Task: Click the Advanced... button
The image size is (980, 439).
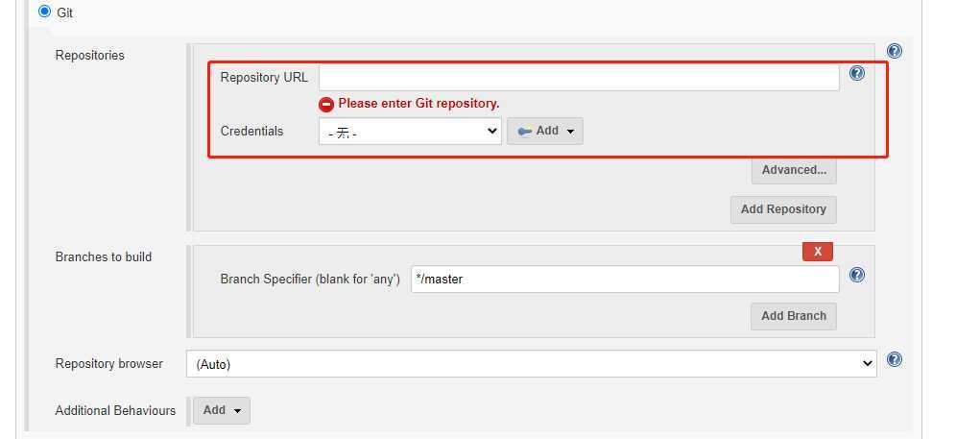Action: (x=794, y=170)
